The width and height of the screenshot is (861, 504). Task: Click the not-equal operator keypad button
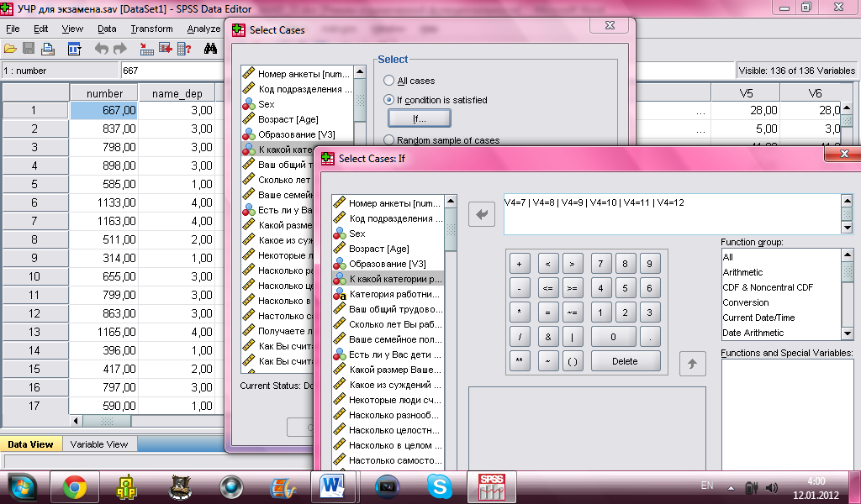coord(572,312)
